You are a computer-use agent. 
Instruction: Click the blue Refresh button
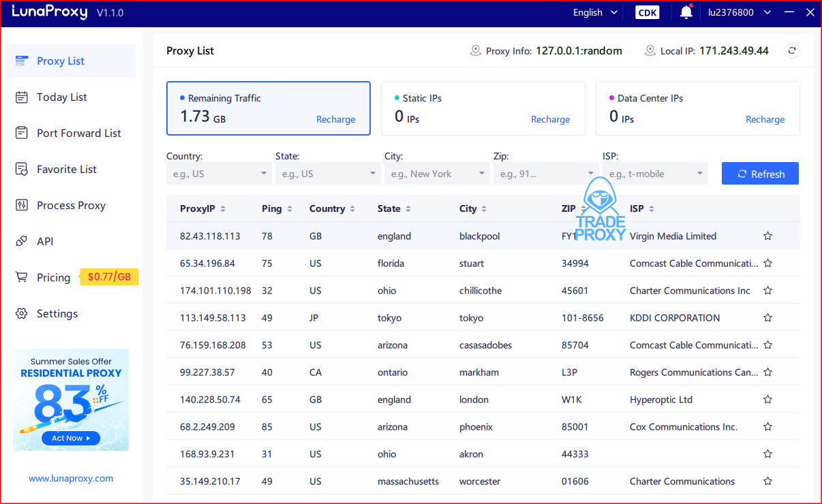[760, 174]
